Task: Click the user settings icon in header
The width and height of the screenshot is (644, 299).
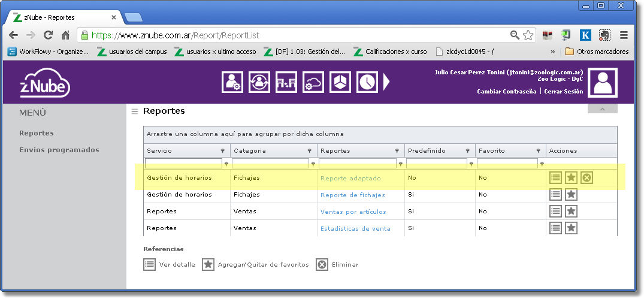Action: coord(232,82)
